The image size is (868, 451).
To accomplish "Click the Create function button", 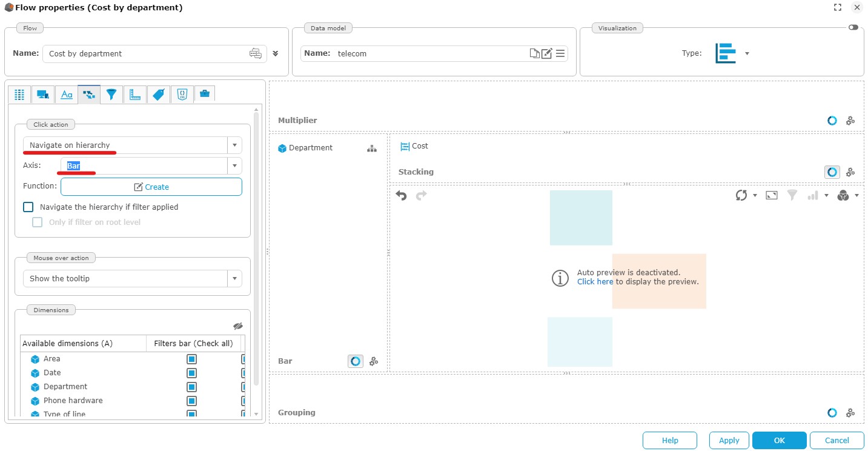I will pos(151,187).
